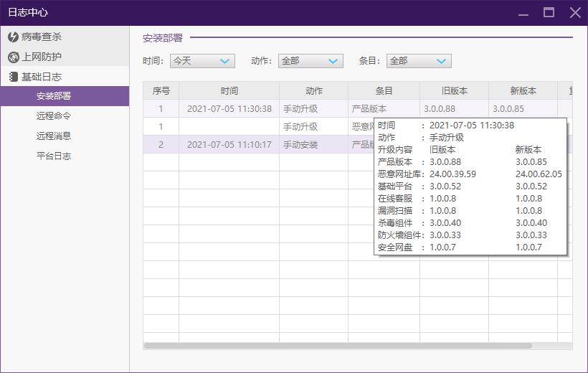Click 在线客服 label in the tooltip

[x=395, y=199]
